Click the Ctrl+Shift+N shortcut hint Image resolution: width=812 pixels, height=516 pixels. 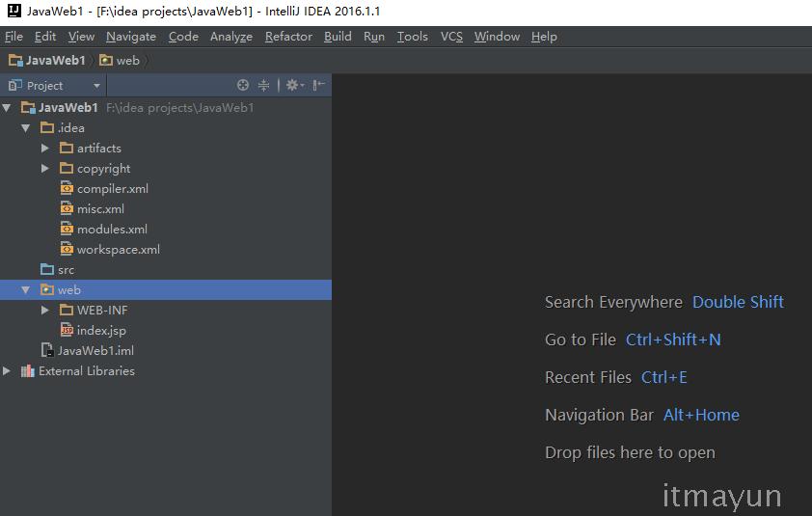click(673, 339)
